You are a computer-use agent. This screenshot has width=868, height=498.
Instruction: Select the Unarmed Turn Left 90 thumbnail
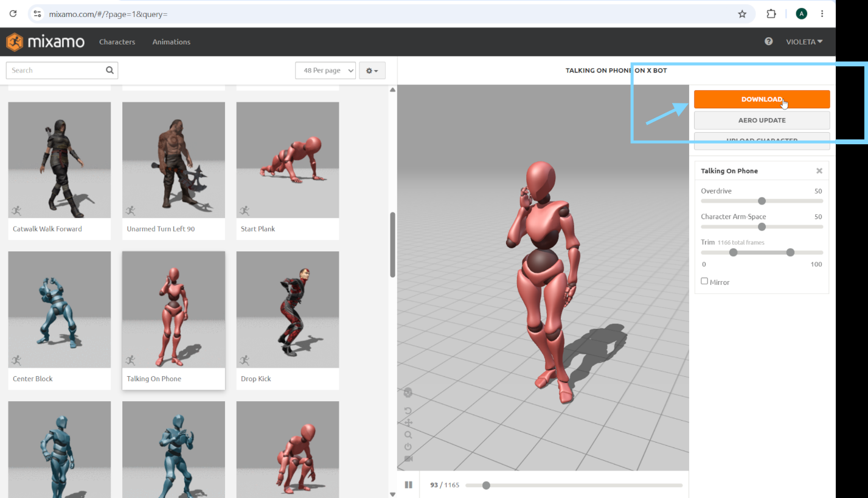[173, 160]
